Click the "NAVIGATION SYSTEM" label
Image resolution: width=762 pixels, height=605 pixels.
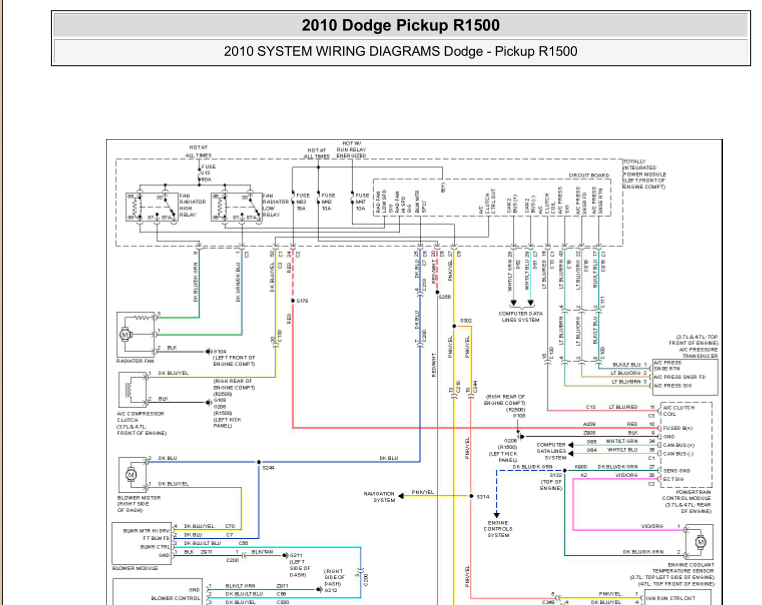click(x=379, y=497)
